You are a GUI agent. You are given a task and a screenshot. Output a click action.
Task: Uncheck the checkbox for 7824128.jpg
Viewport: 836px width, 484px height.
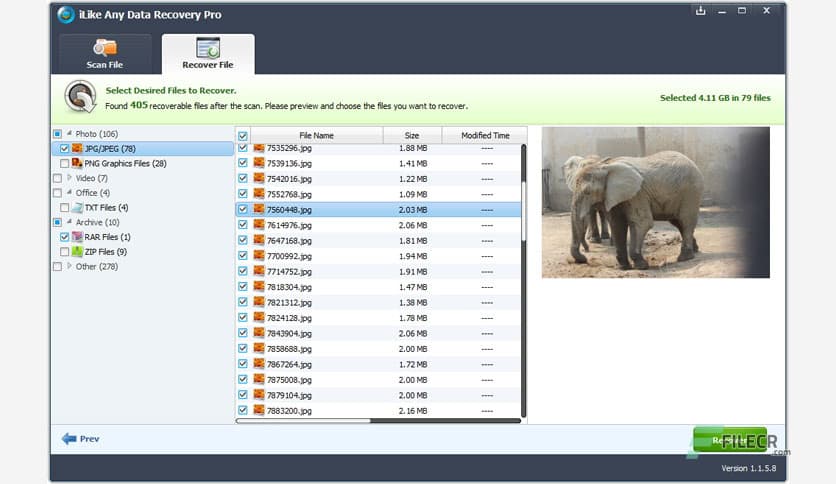[x=243, y=318]
